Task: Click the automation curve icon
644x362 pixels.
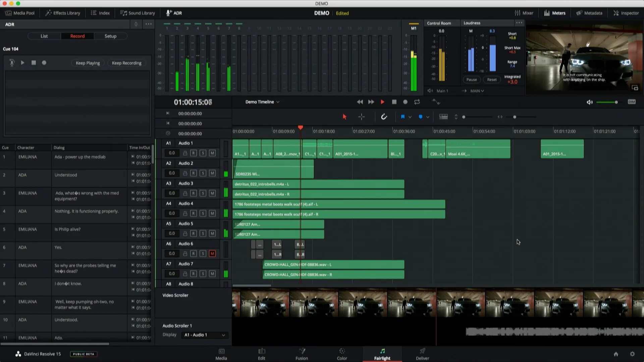Action: point(436,102)
